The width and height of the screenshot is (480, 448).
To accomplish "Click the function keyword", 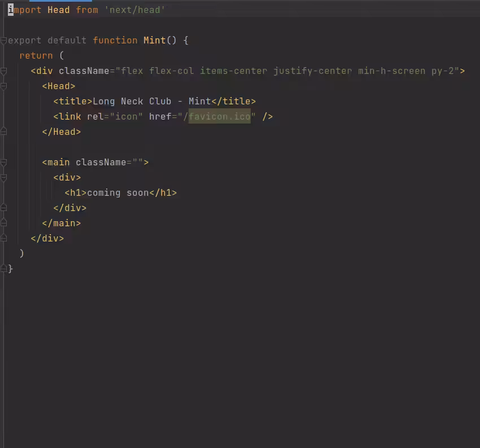I will pyautogui.click(x=115, y=41).
